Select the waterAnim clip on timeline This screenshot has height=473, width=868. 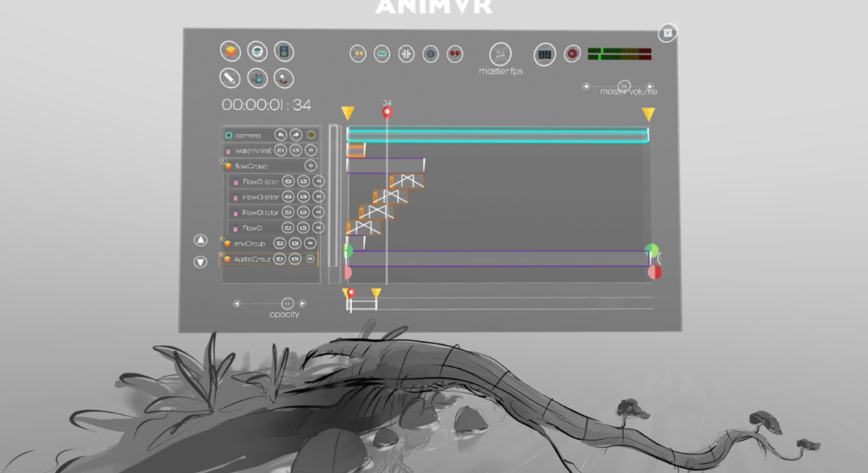click(356, 150)
